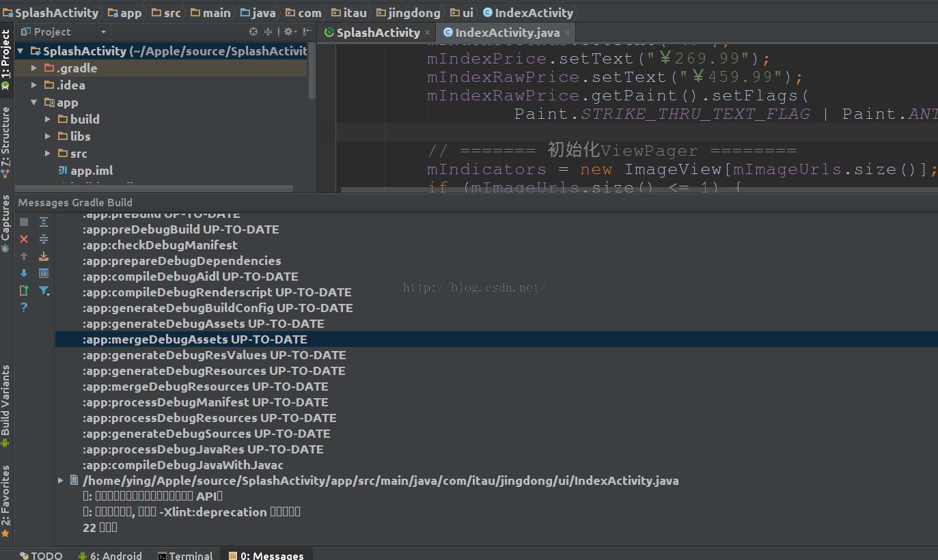The width and height of the screenshot is (938, 560).
Task: Expand the src folder arrow in tree
Action: click(48, 153)
